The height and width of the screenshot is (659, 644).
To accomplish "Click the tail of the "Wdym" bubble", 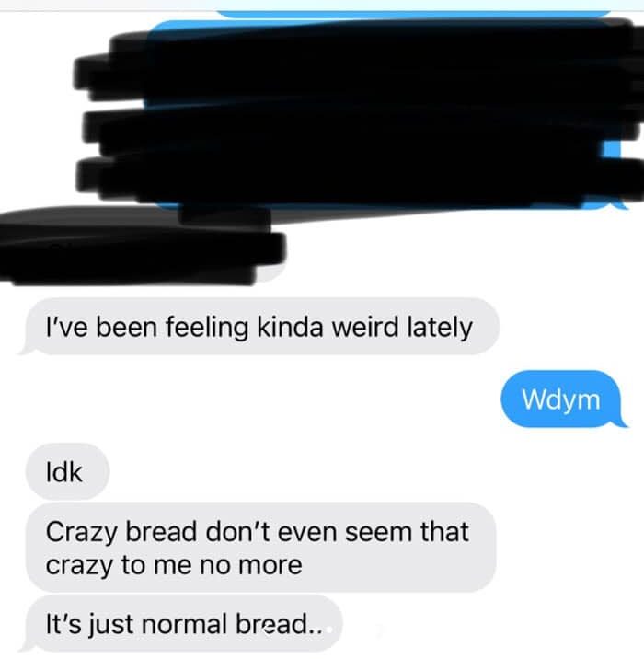I will (621, 422).
